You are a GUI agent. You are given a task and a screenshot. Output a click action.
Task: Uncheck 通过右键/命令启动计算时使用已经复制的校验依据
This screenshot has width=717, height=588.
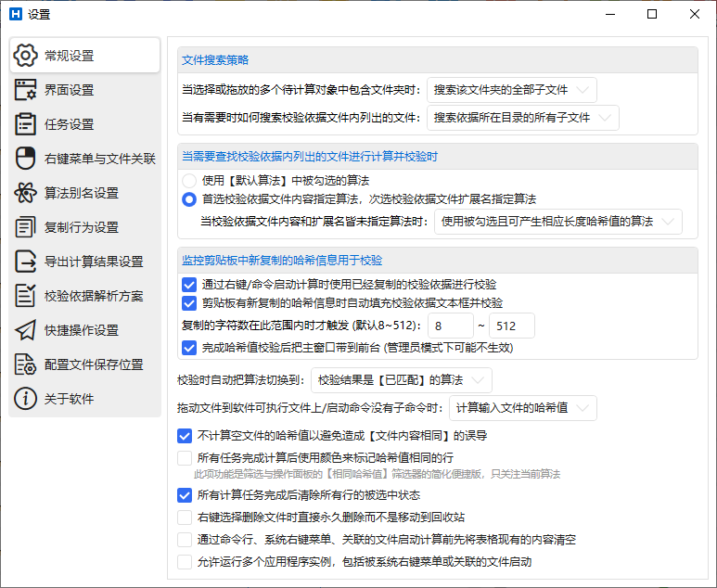(189, 285)
